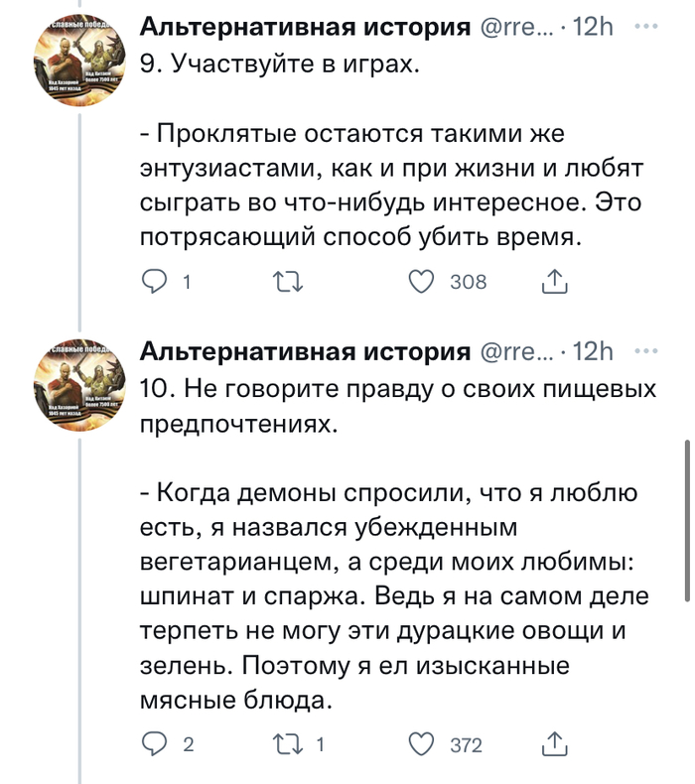
Task: Retweet the tweet with 1 retweet
Action: pyautogui.click(x=285, y=744)
